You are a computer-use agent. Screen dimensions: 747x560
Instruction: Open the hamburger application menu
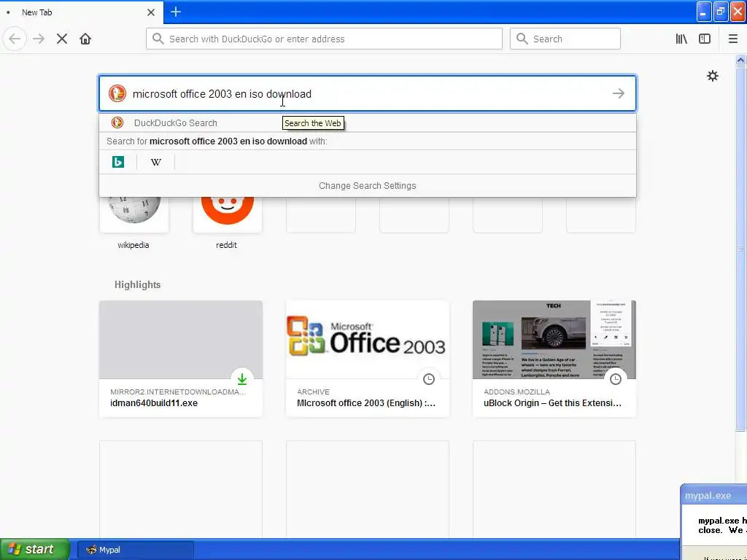pyautogui.click(x=732, y=39)
